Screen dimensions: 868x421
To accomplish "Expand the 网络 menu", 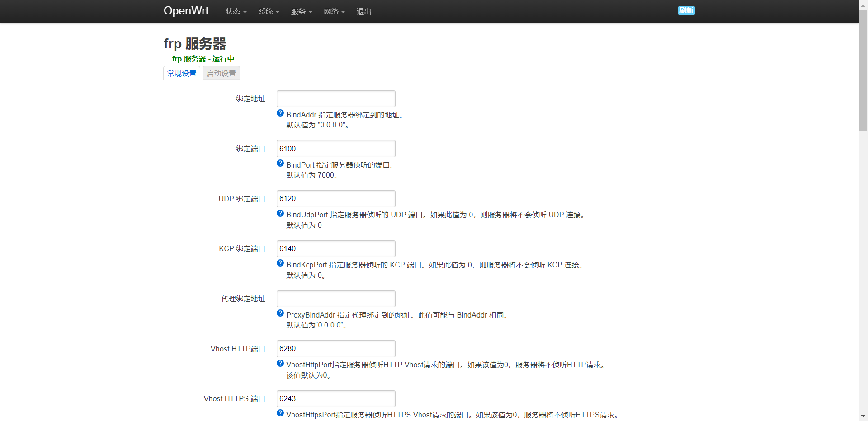I will (x=334, y=12).
